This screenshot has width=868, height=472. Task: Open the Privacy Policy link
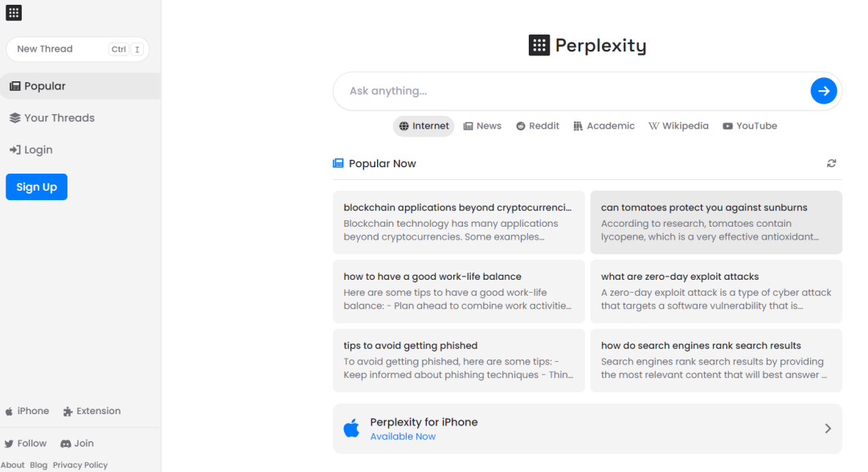click(80, 465)
